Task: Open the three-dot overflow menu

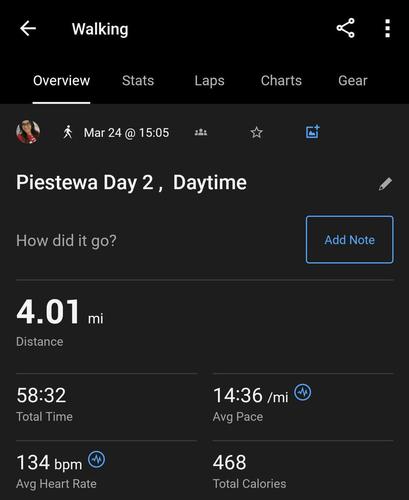Action: pos(387,28)
